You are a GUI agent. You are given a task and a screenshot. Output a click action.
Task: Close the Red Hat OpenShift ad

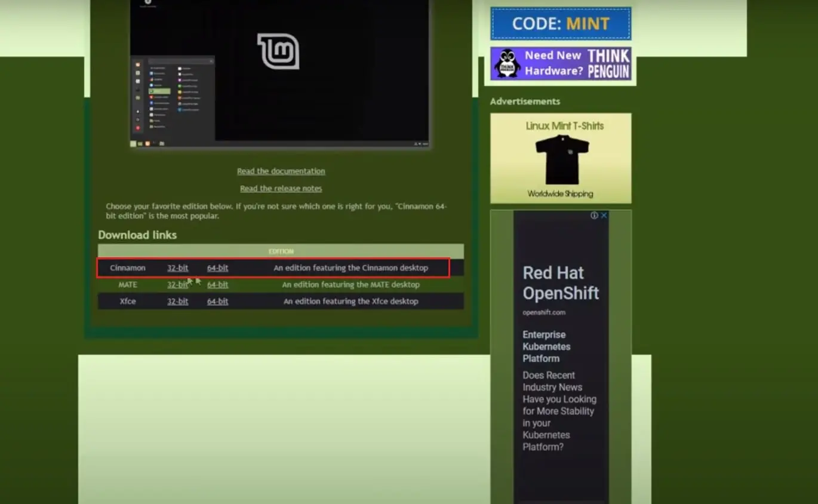604,216
